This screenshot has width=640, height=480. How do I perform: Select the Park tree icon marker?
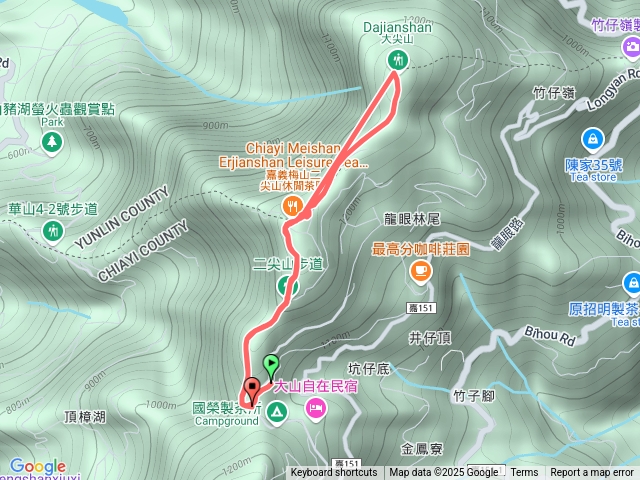pos(52,142)
